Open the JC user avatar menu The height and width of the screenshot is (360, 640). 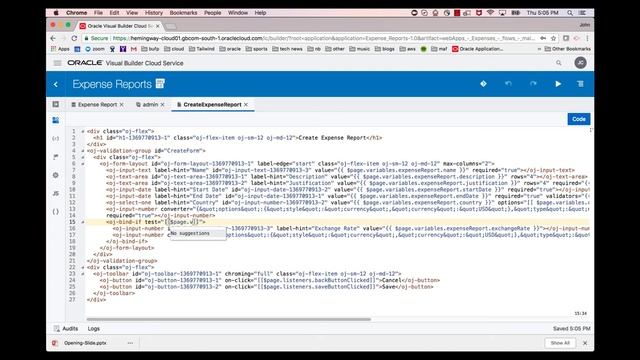coord(580,62)
